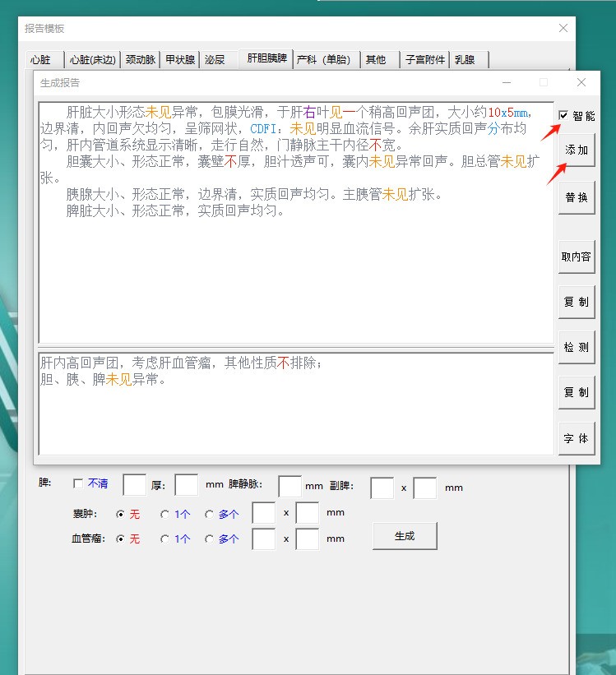616x675 pixels.
Task: Toggle the 不清 checkbox for spleen
Action: pyautogui.click(x=78, y=483)
